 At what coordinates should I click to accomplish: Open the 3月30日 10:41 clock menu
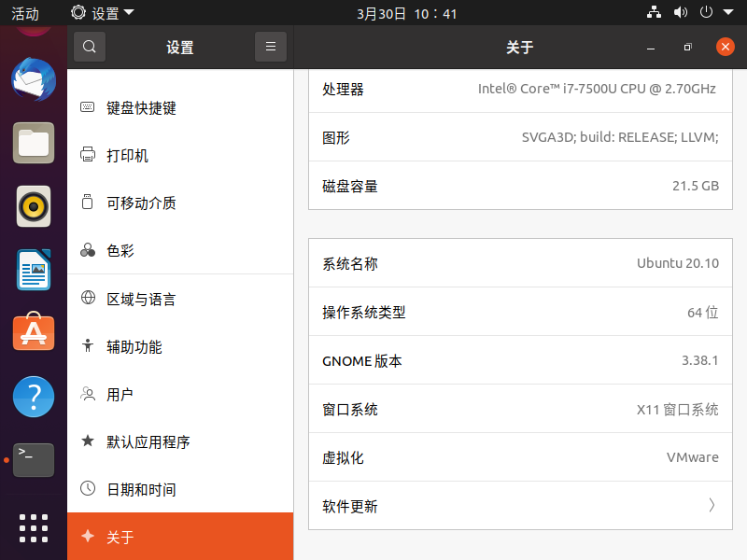(406, 13)
